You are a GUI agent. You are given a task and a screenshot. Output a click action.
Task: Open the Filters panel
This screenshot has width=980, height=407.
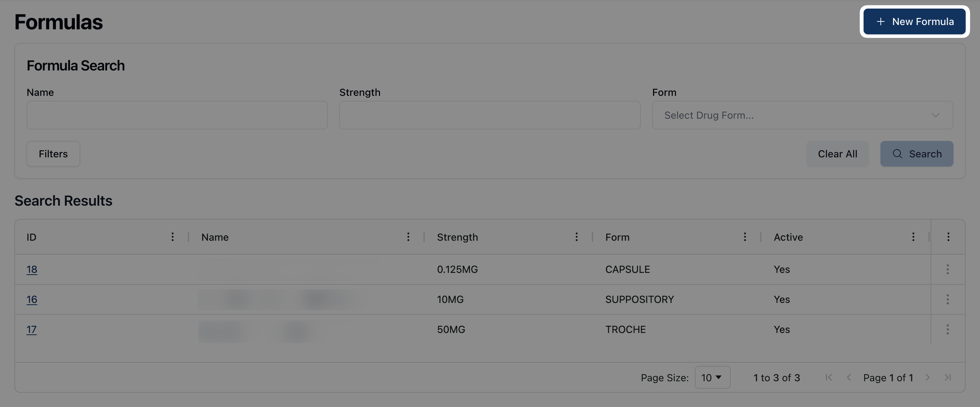coord(53,154)
